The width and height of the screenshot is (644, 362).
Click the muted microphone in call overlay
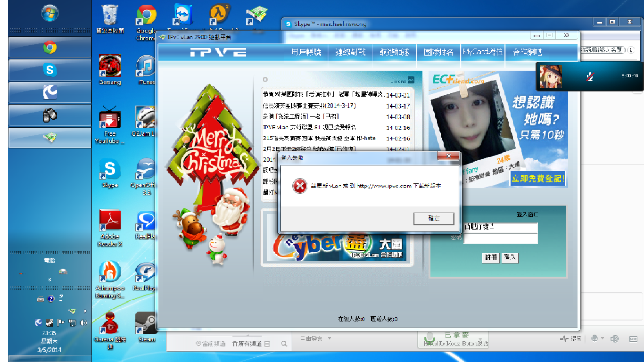click(x=590, y=76)
